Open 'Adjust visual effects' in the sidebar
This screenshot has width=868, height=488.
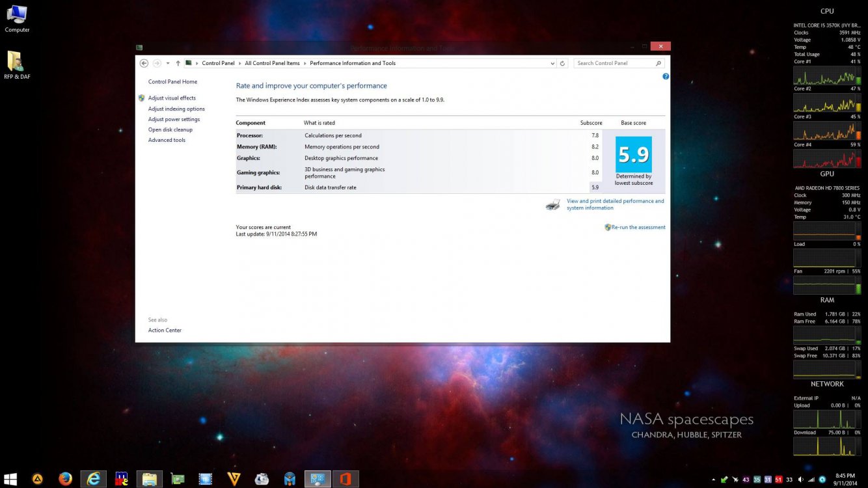click(x=172, y=98)
